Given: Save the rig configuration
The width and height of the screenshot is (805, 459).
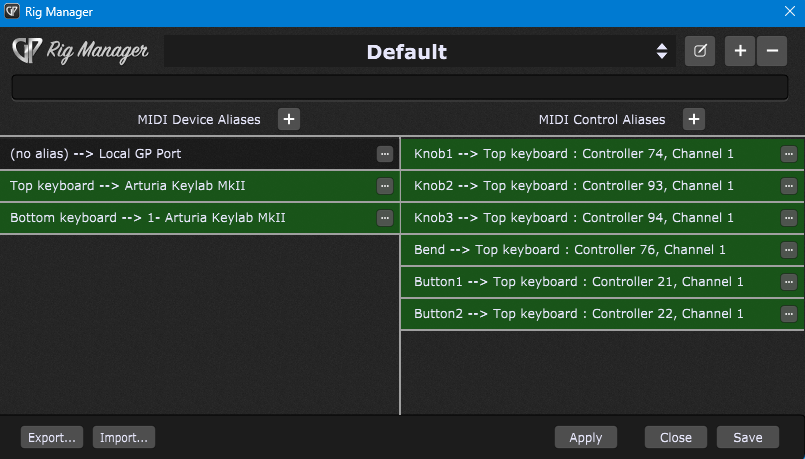Looking at the screenshot, I should 748,437.
